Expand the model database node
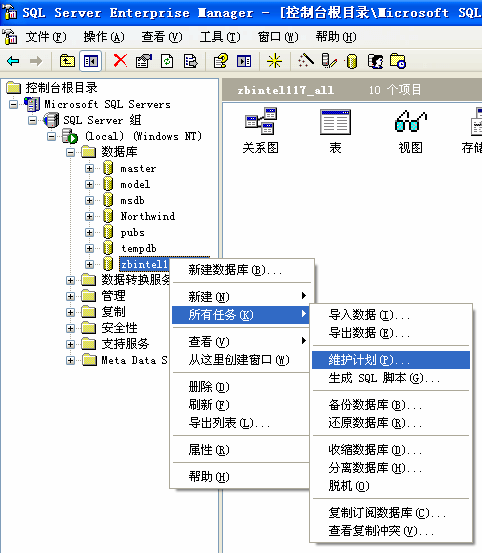This screenshot has height=553, width=482. (x=89, y=184)
